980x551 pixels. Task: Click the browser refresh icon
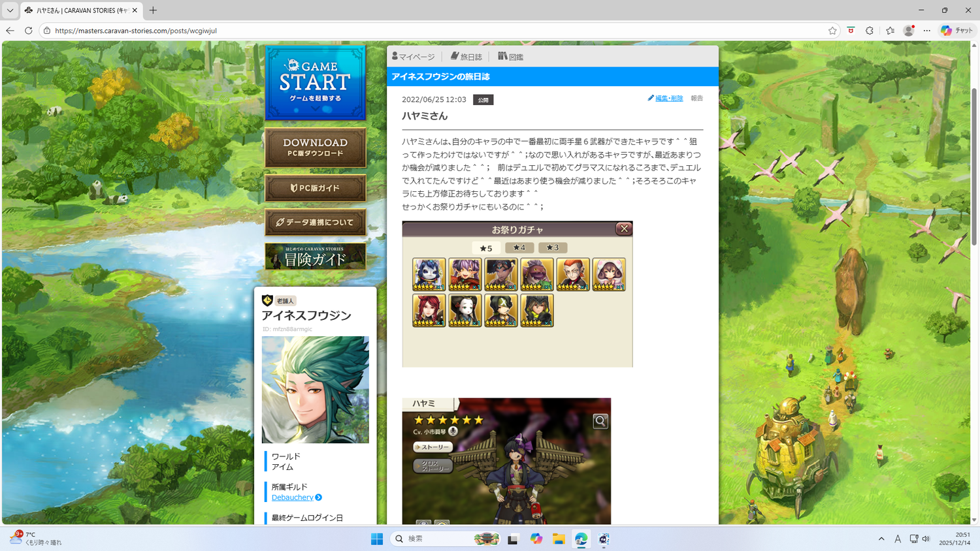tap(28, 31)
